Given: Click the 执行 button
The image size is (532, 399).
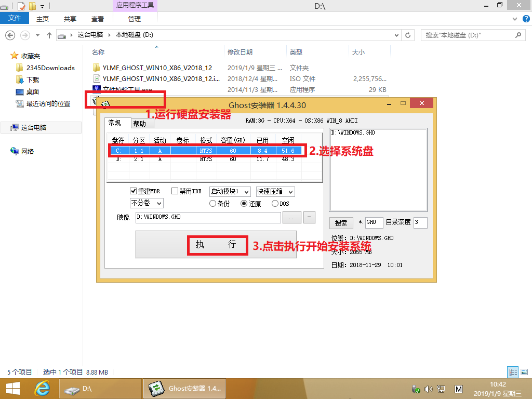Looking at the screenshot, I should pyautogui.click(x=216, y=244).
